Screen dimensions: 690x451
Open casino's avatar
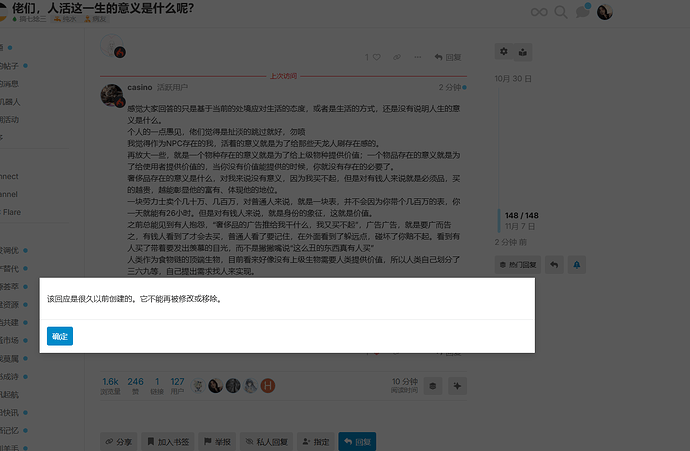pyautogui.click(x=112, y=95)
